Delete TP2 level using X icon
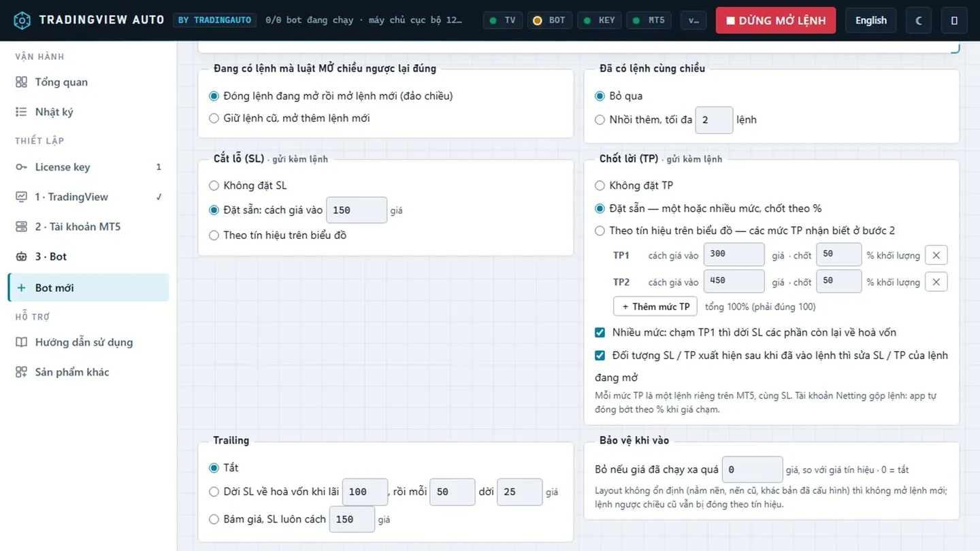The height and width of the screenshot is (551, 980). (936, 282)
